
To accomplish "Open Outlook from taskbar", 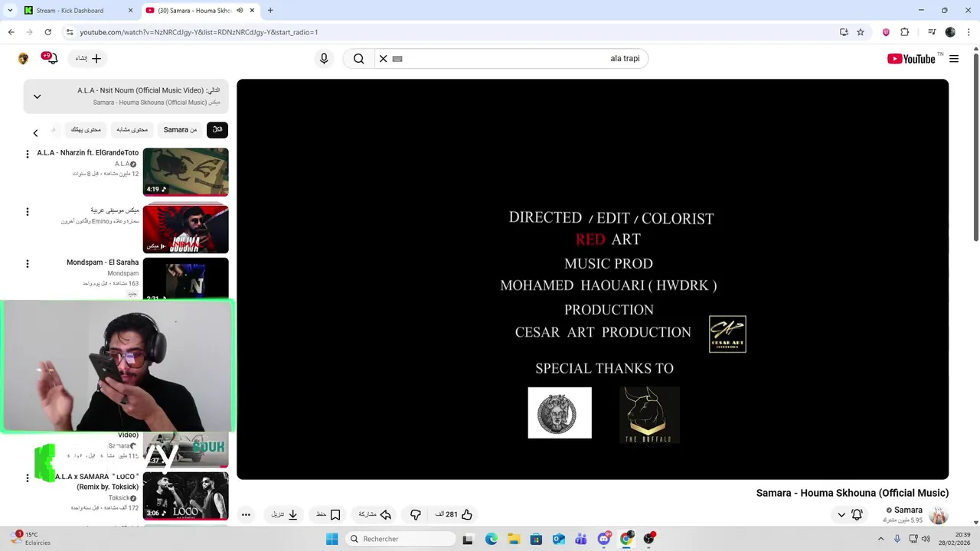I will click(559, 539).
